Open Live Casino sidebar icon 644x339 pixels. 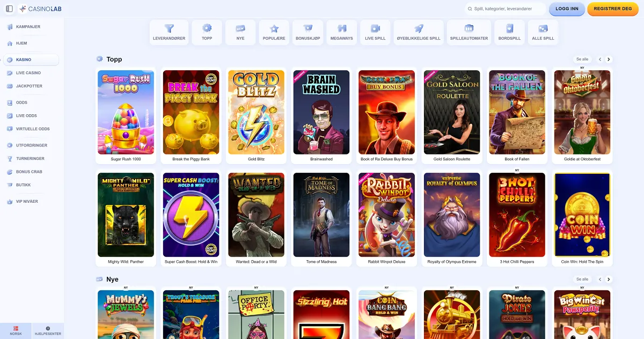(x=10, y=73)
